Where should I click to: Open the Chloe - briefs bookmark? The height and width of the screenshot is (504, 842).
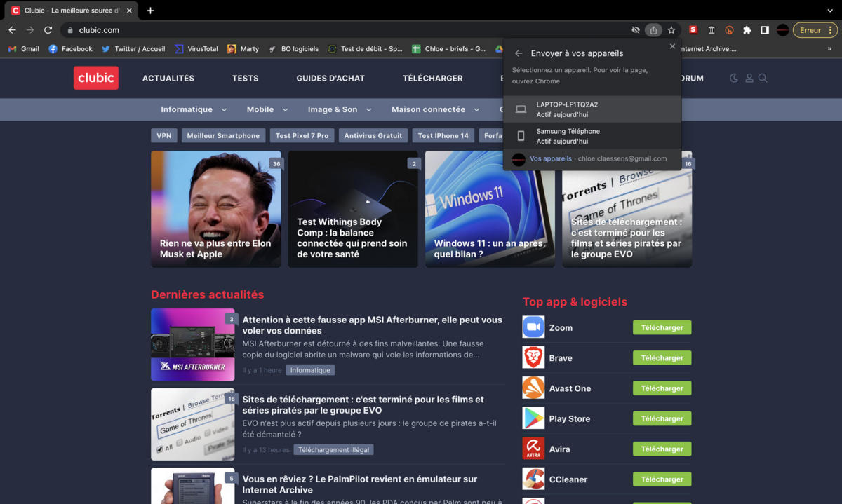(448, 49)
